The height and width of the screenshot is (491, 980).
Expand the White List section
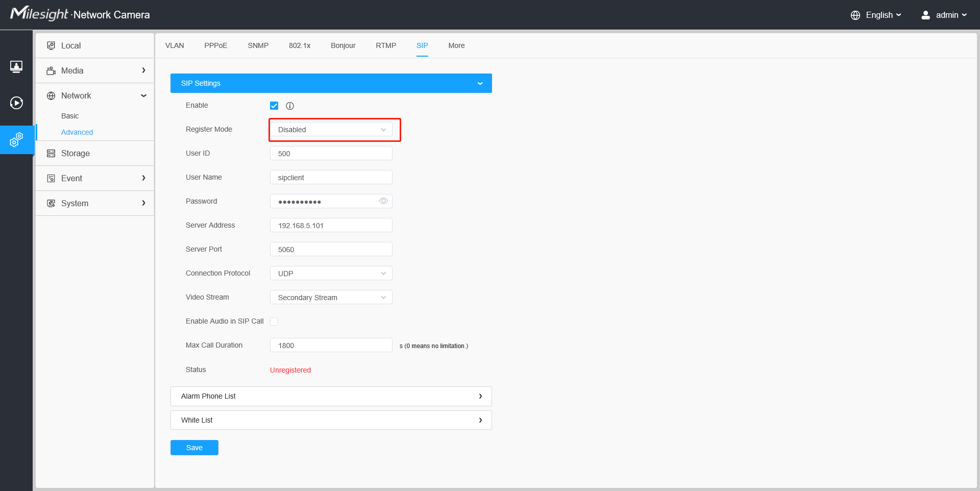click(x=331, y=420)
